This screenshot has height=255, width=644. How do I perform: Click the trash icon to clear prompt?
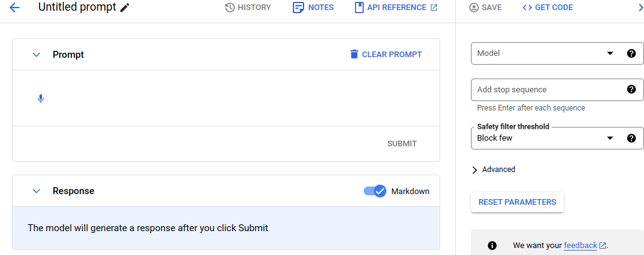pyautogui.click(x=354, y=54)
